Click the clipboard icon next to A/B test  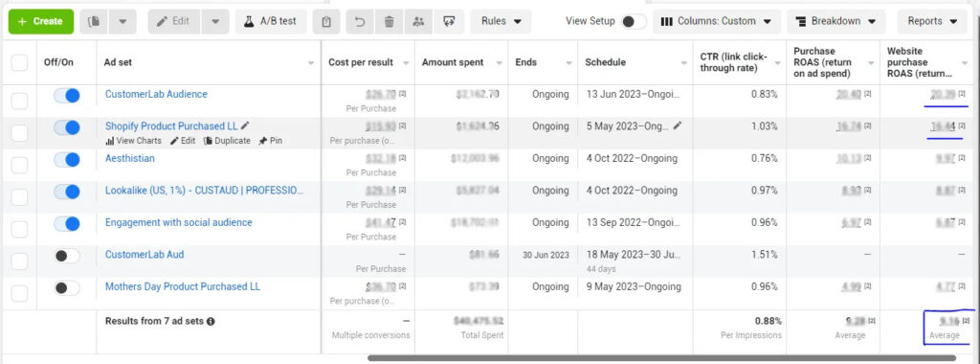325,21
